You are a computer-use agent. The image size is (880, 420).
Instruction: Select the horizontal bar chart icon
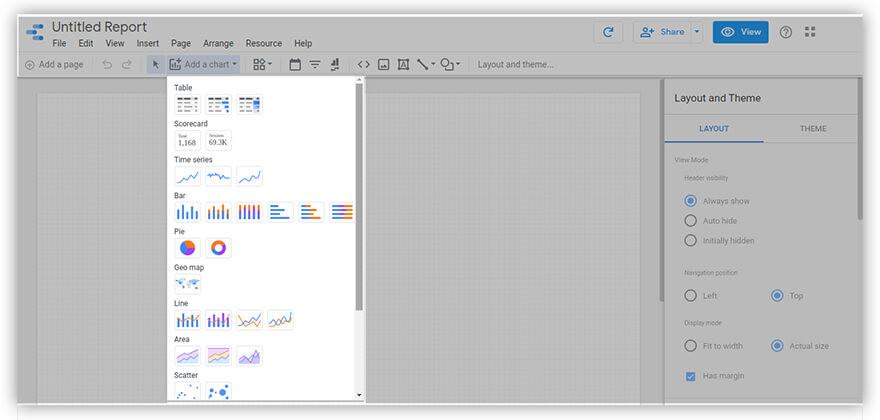pyautogui.click(x=280, y=212)
